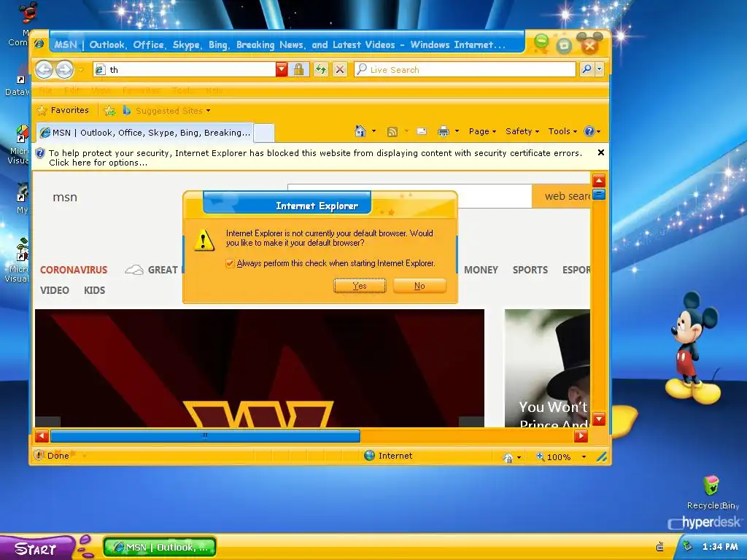
Task: Expand the Print dropdown arrow
Action: 457,131
